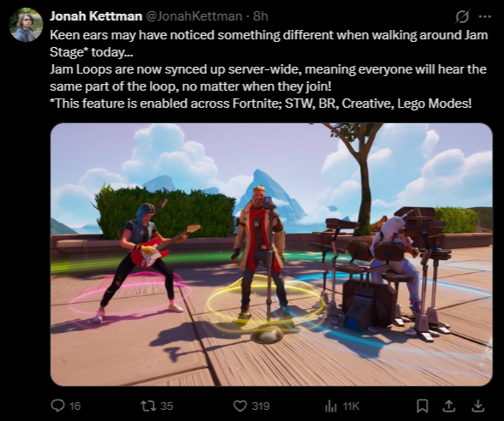The image size is (504, 421).
Task: Click the download arrow icon
Action: 478,406
